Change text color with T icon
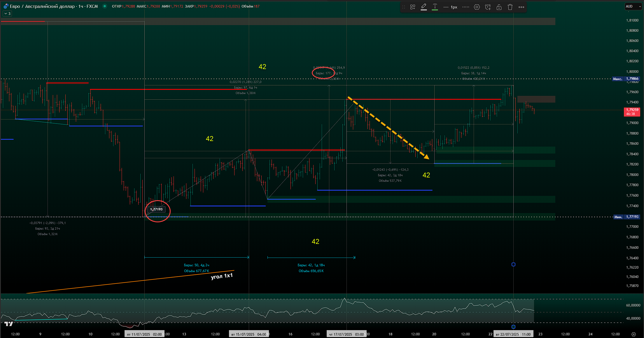The width and height of the screenshot is (644, 338). (x=435, y=7)
